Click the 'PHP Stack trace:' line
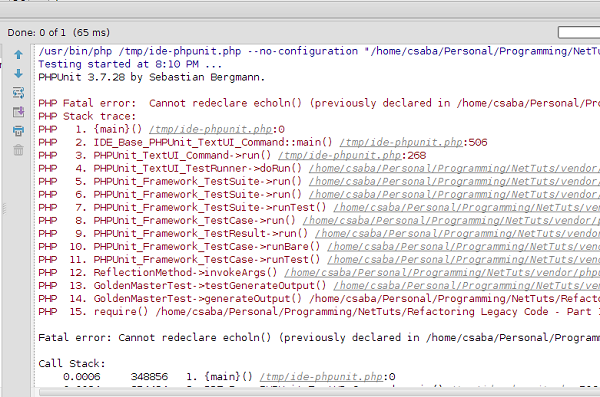600x397 pixels. pyautogui.click(x=87, y=116)
